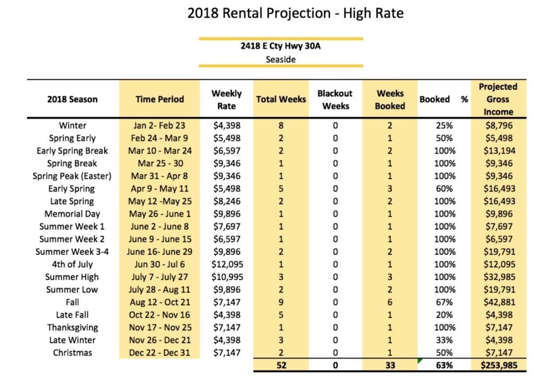Screen dimensions: 550x392
Task: Select the Summer High income $32,985
Action: point(499,277)
